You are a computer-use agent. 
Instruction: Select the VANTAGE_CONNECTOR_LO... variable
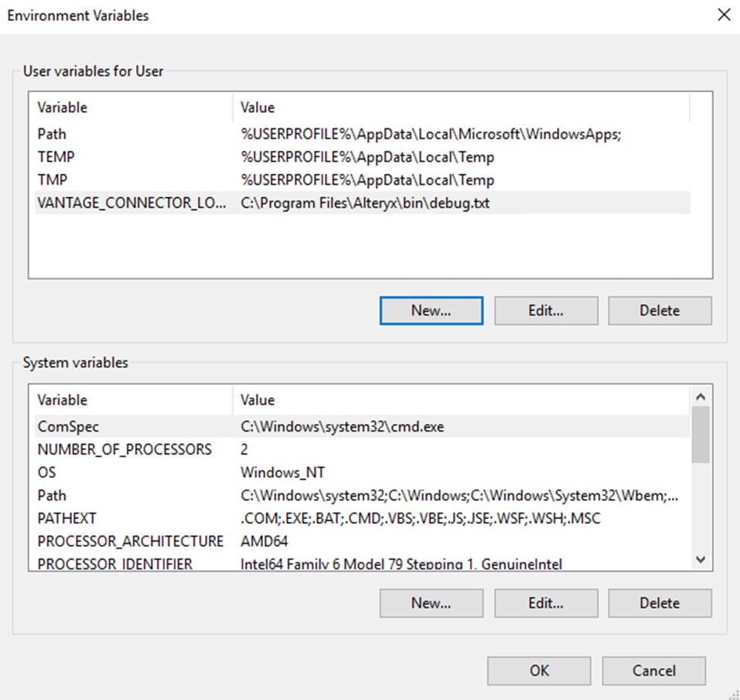click(x=363, y=203)
